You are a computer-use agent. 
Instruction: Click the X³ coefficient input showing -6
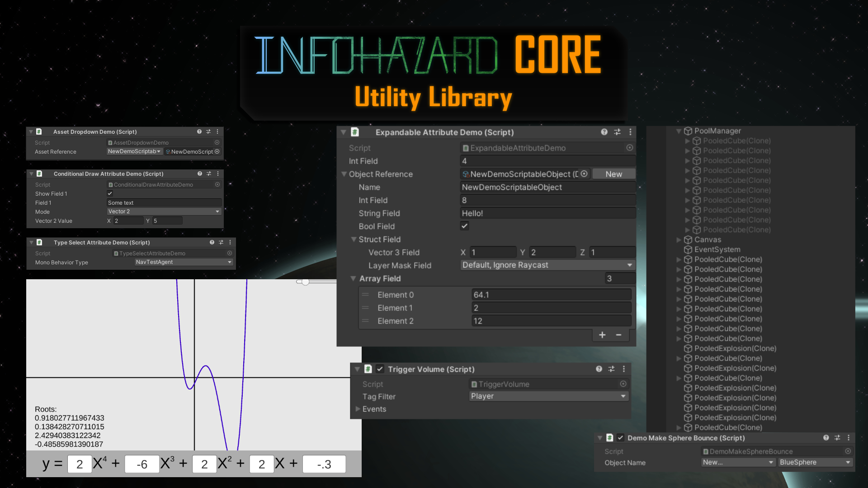point(142,464)
